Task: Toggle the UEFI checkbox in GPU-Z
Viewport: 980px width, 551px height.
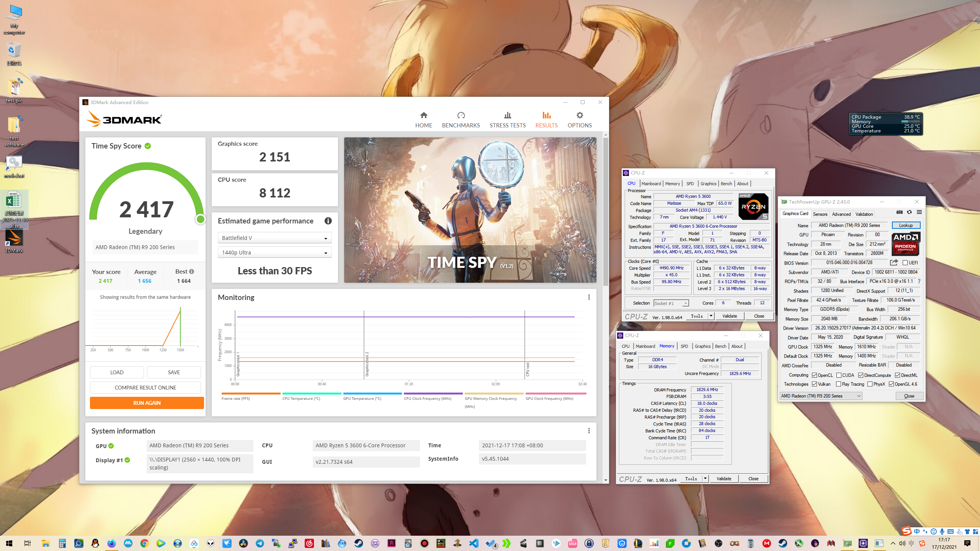Action: [x=905, y=263]
